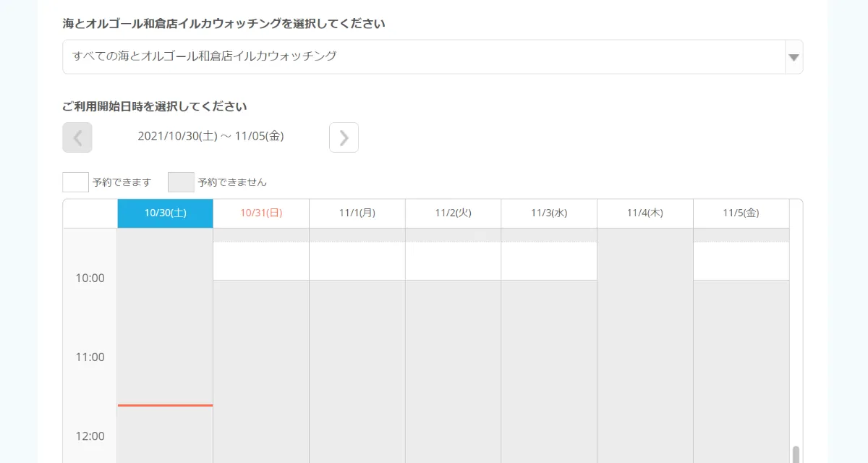Click the red 10/31(日) date header
Viewport: 868px width, 463px height.
point(260,213)
